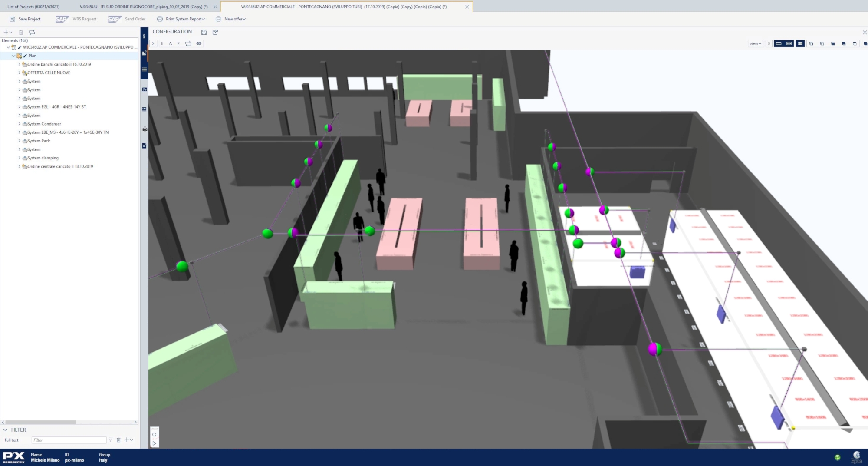Toggle the eye visibility icon in configuration toolbar
The height and width of the screenshot is (466, 868).
pos(199,43)
